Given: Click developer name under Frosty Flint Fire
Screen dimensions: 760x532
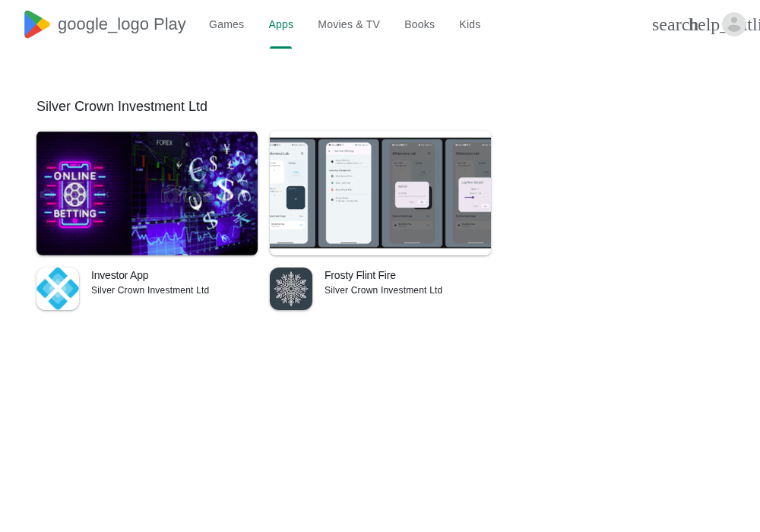Looking at the screenshot, I should coord(383,290).
